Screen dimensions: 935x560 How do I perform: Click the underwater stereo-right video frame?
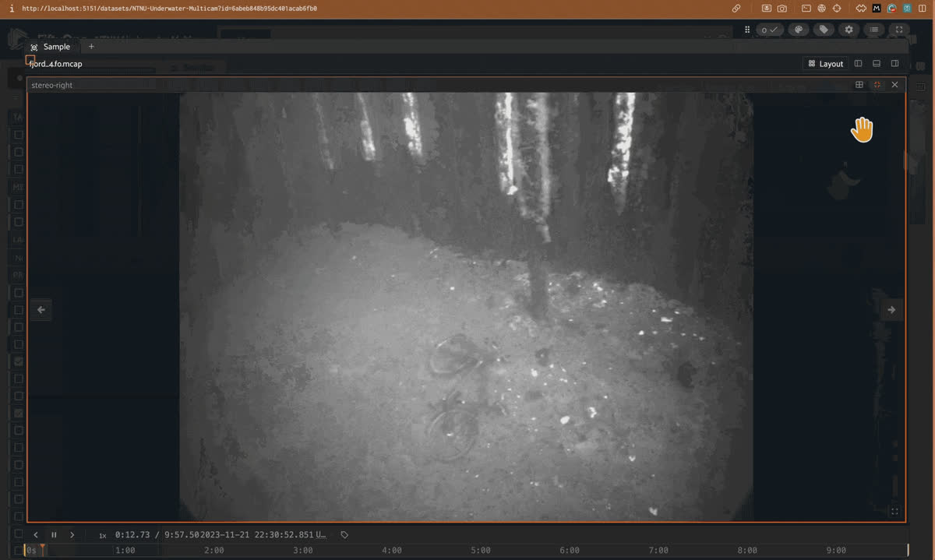click(466, 307)
